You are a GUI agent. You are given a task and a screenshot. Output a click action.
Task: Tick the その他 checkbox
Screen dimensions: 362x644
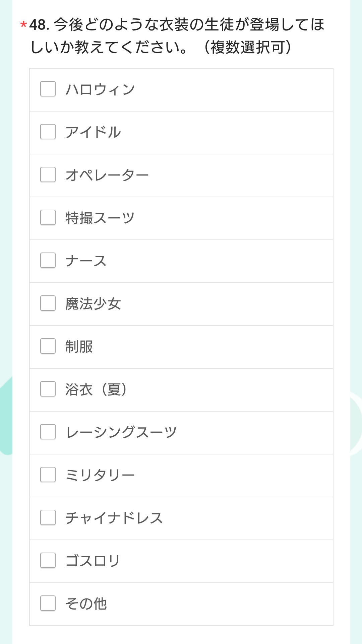tap(48, 603)
